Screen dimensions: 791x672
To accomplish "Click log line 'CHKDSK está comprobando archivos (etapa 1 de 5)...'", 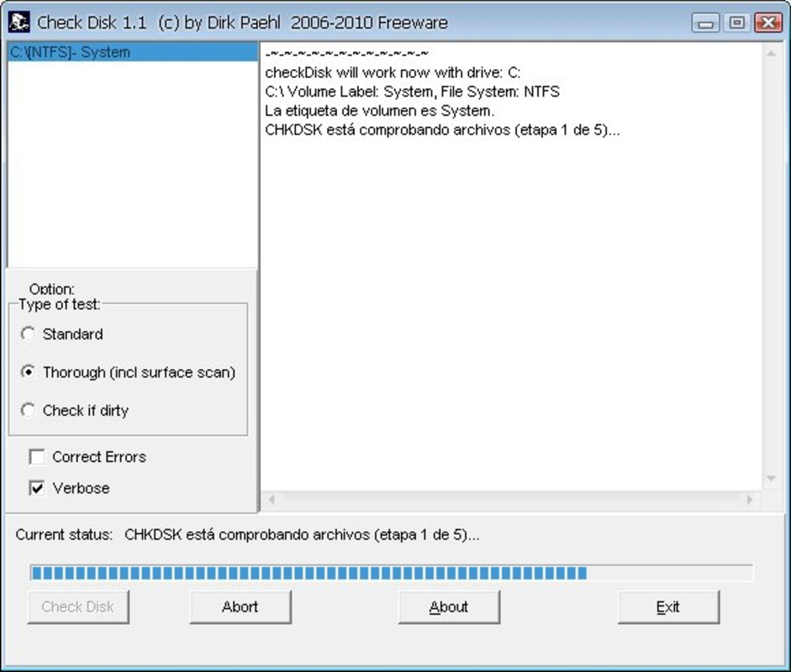I will [442, 130].
